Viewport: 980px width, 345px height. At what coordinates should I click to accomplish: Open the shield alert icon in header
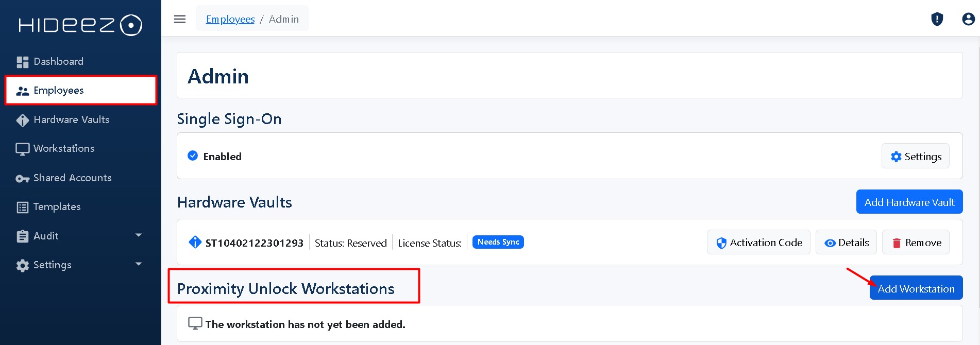pyautogui.click(x=937, y=19)
